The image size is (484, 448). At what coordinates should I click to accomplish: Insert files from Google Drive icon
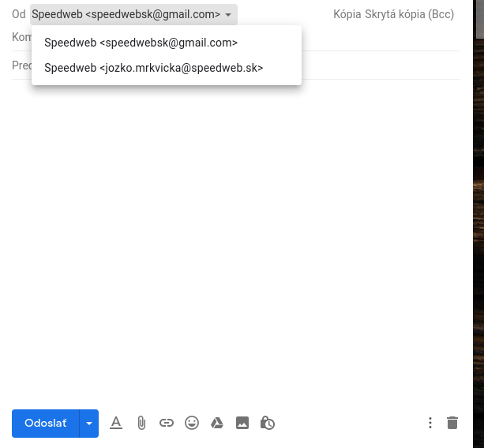point(217,423)
